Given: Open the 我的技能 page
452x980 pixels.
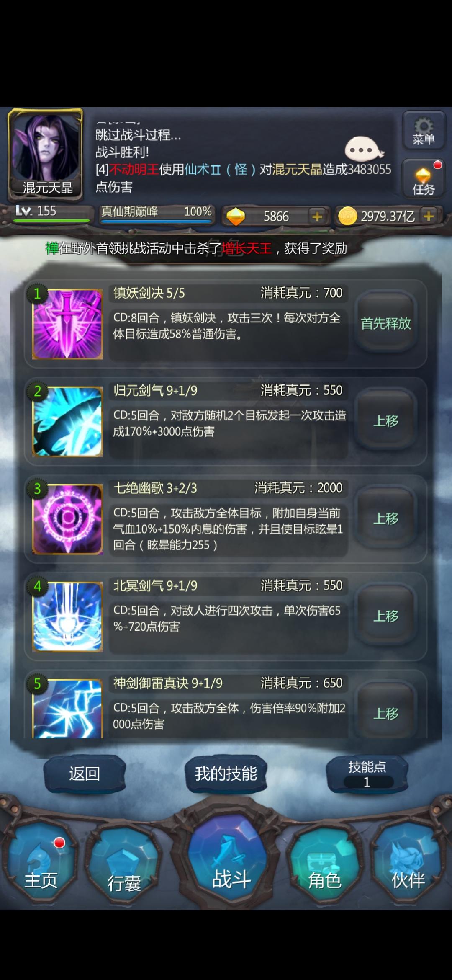Looking at the screenshot, I should 226,774.
